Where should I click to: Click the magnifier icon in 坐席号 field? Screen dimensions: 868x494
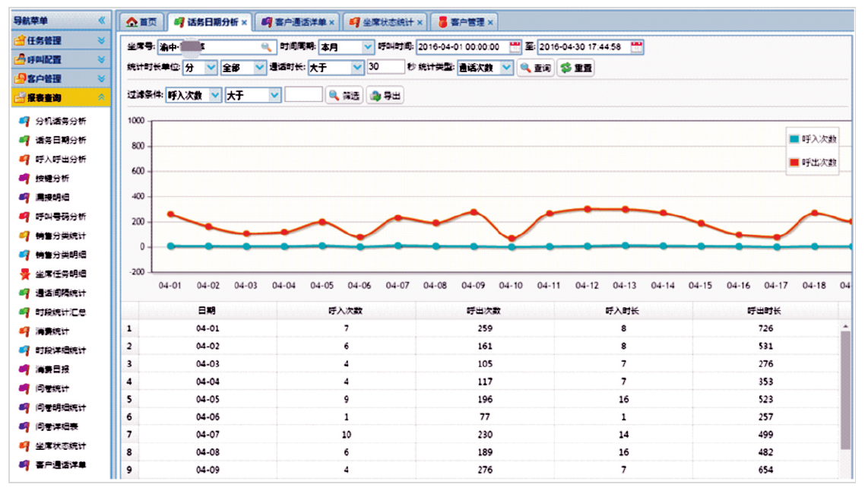[x=265, y=47]
